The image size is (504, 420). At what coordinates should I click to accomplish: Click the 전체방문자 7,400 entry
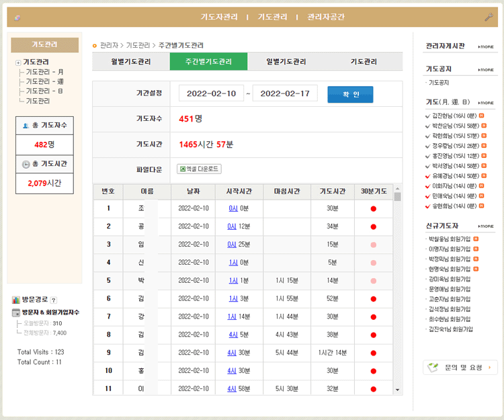pos(45,333)
